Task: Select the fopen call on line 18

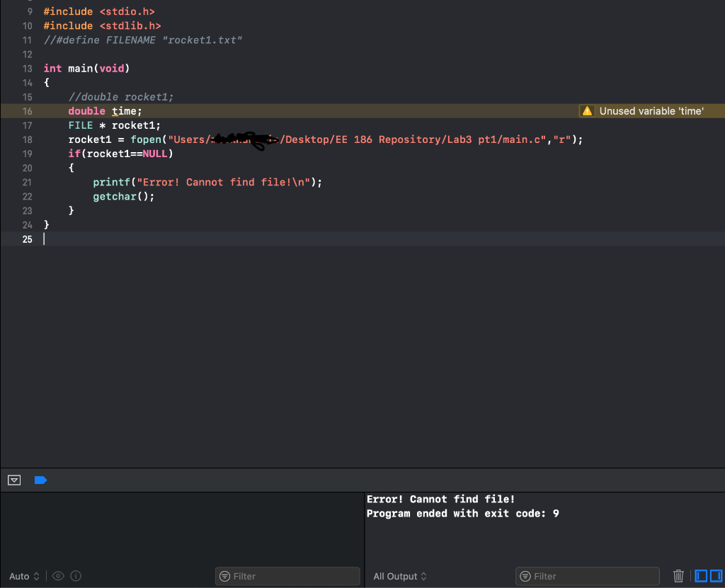Action: click(x=146, y=139)
